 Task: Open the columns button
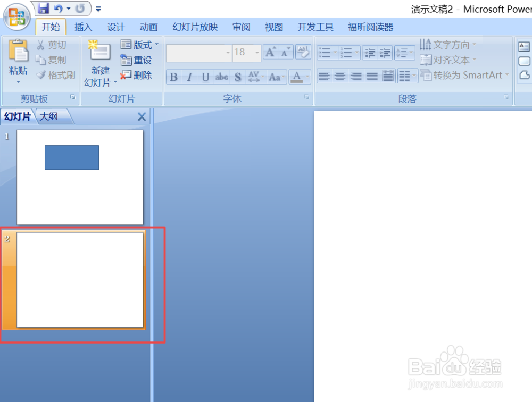pos(407,76)
